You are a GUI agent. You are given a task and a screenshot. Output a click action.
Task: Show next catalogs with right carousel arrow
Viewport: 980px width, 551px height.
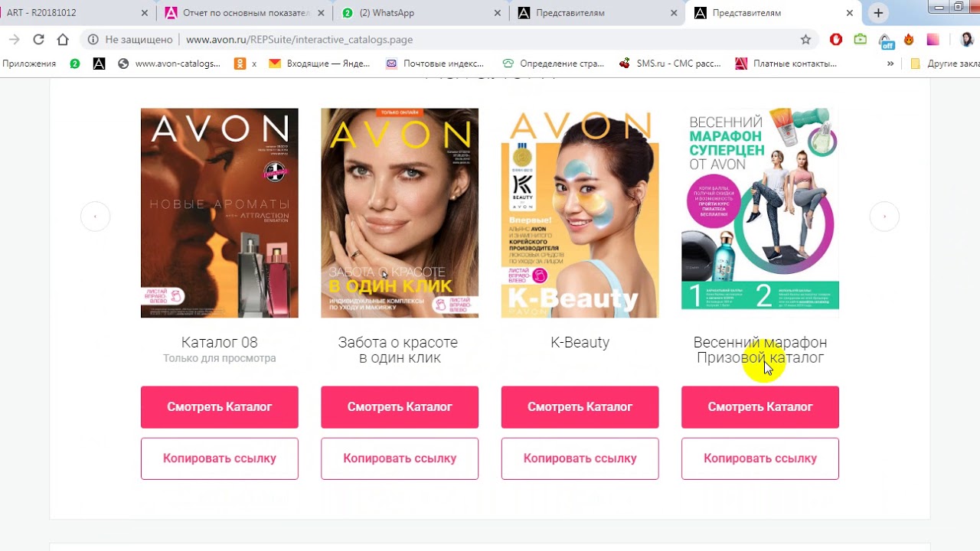tap(885, 217)
